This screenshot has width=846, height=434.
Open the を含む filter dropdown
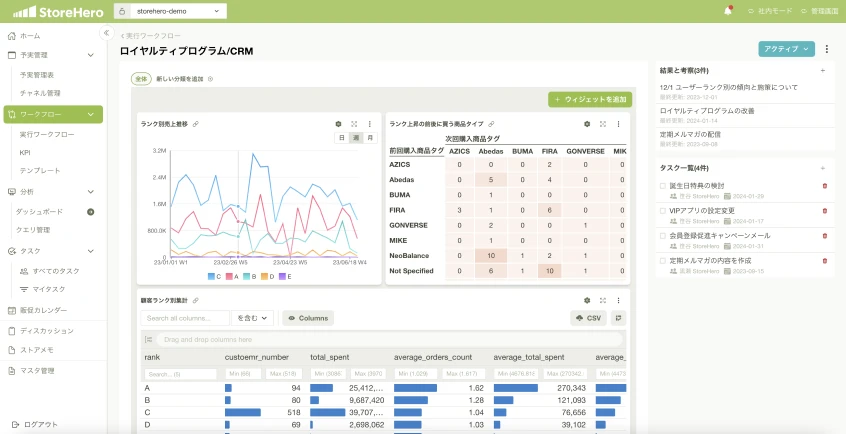[252, 318]
